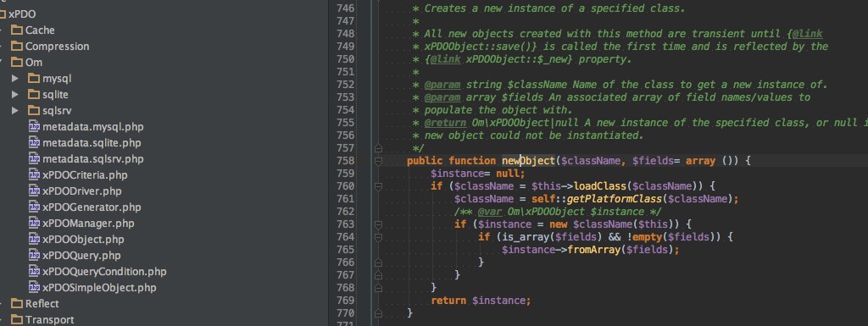
Task: Click PHP file icon of metadata.mysql.php
Action: [x=34, y=126]
